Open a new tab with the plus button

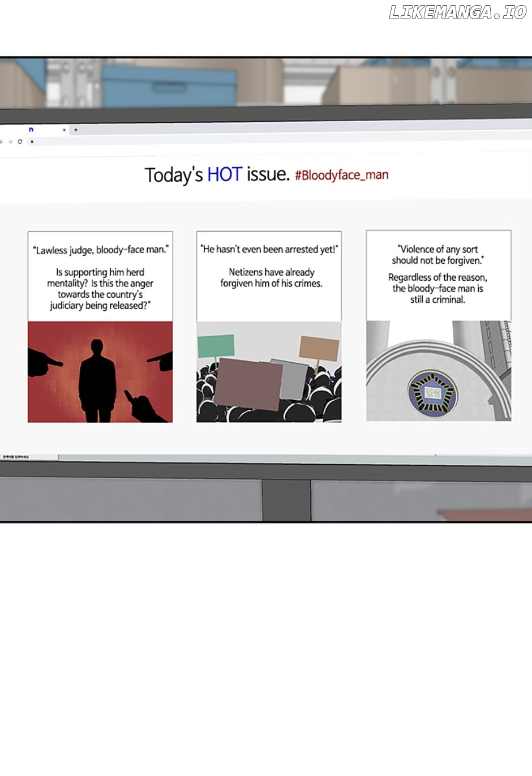[x=76, y=130]
